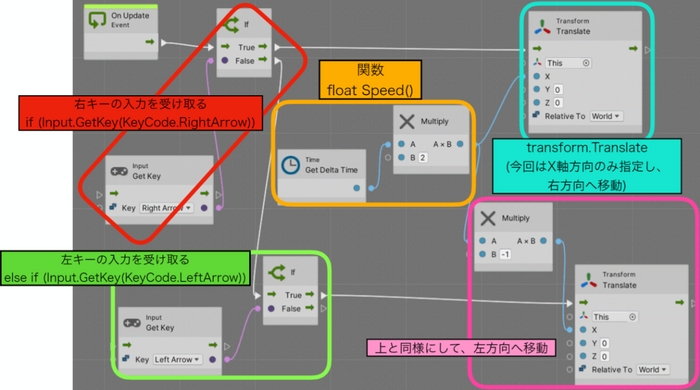
Task: Click the A×B output port of Multiply B -1
Action: 543,241
